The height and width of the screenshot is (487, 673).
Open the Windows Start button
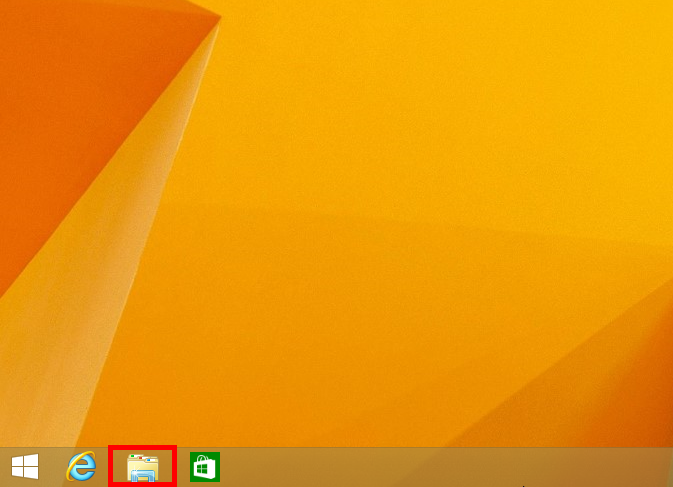click(25, 466)
